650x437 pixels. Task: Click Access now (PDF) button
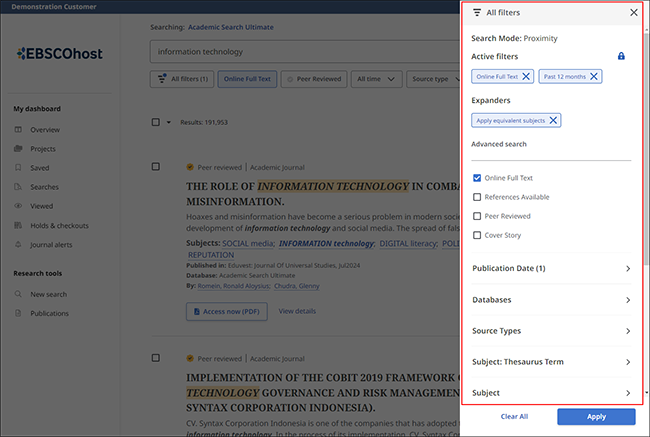(226, 311)
